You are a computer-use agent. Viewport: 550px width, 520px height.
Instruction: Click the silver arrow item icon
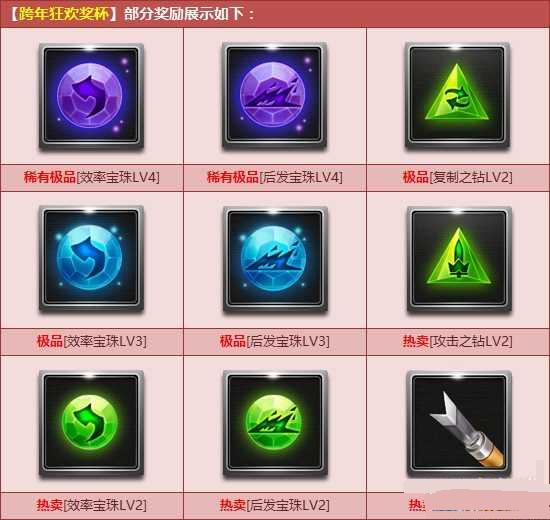pyautogui.click(x=459, y=425)
